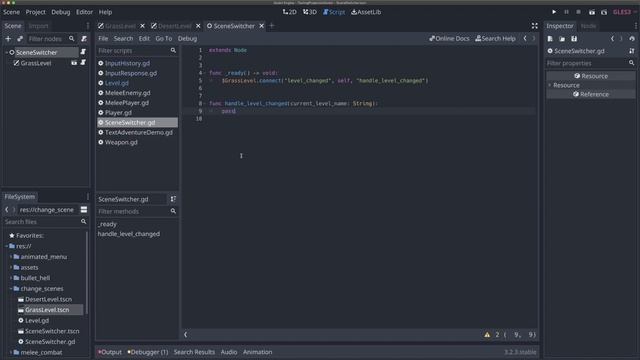640x360 pixels.
Task: Click the attach script icon in Scene dock
Action: [x=84, y=39]
